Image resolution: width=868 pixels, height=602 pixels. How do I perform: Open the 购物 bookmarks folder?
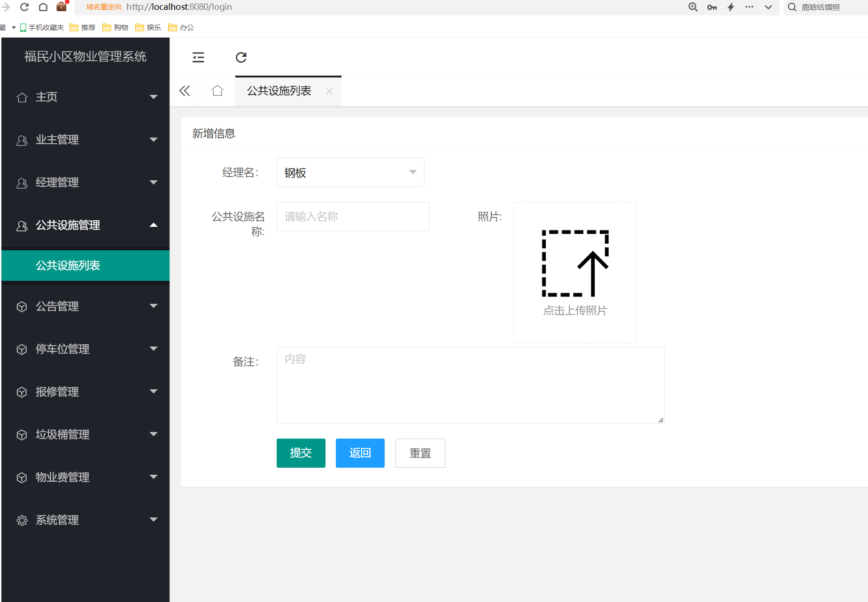coord(116,28)
